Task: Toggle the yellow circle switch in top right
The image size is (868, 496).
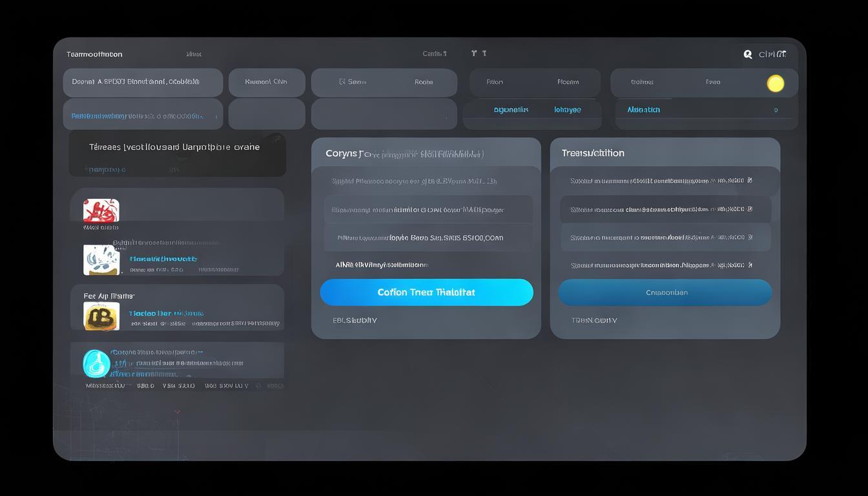Action: 775,83
